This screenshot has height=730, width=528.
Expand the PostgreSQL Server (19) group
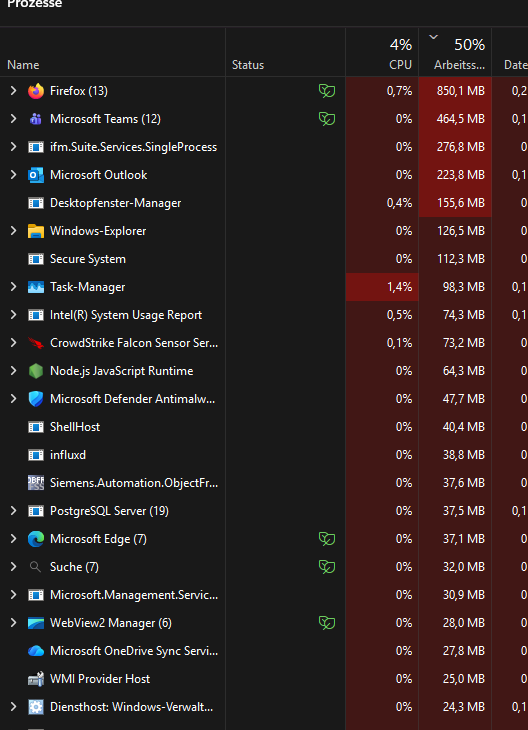click(14, 511)
